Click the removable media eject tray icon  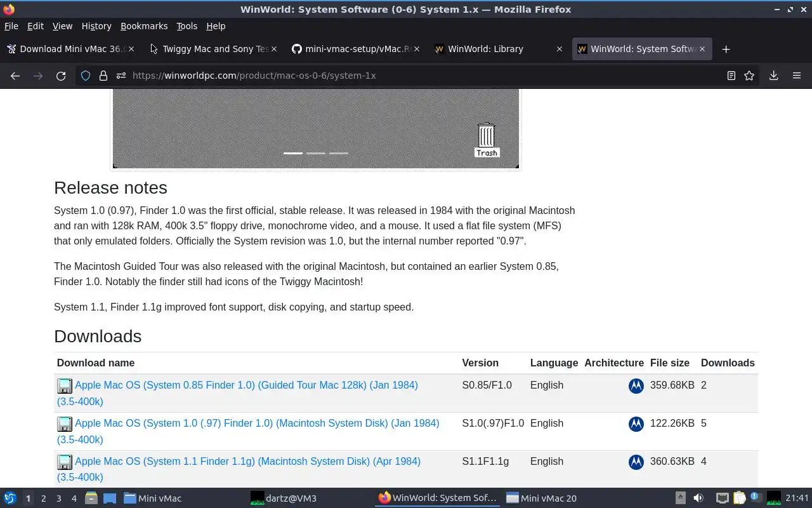click(680, 498)
